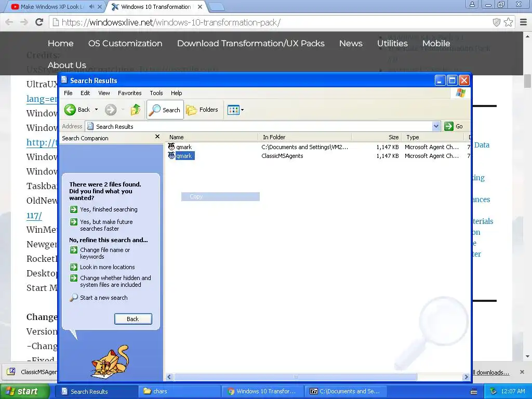The width and height of the screenshot is (532, 399).
Task: Sort results by Size column
Action: coord(376,137)
